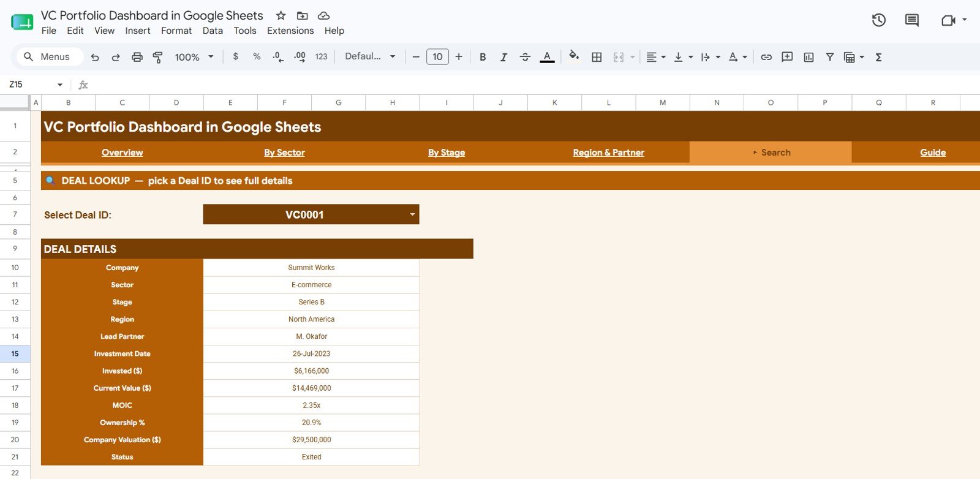This screenshot has height=479, width=980.
Task: Open the Deal ID VC0001 dropdown
Action: [311, 214]
